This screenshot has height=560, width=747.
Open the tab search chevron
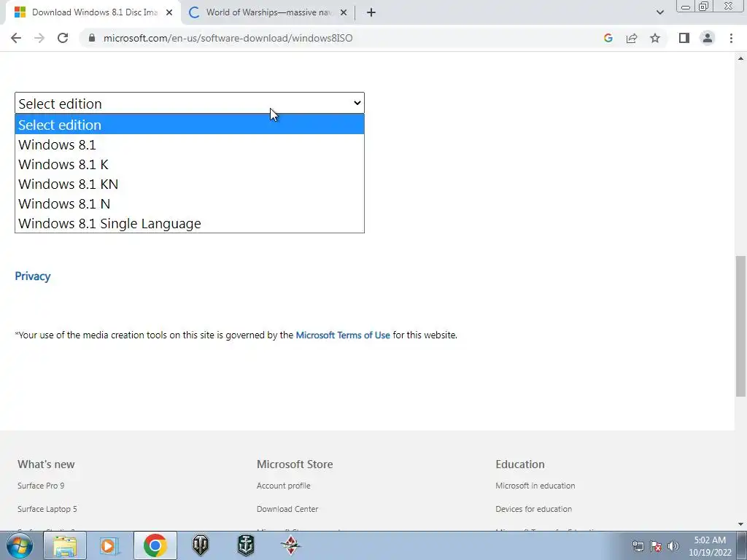pyautogui.click(x=659, y=12)
